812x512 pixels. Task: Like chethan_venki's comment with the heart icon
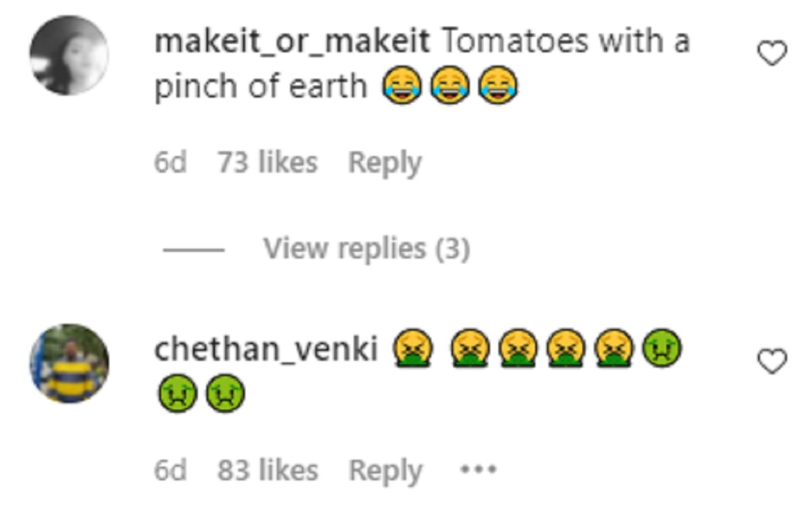[772, 362]
